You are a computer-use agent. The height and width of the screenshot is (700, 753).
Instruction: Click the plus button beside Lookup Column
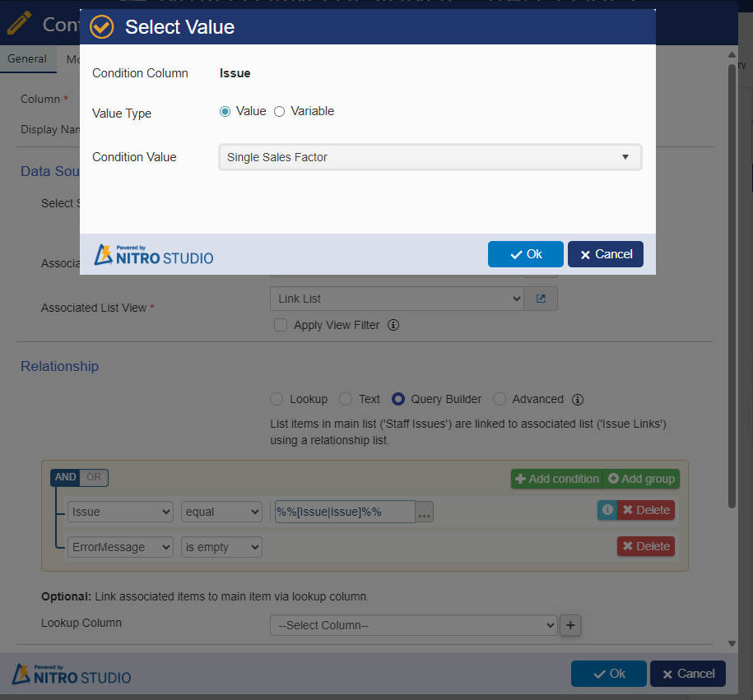coord(570,626)
